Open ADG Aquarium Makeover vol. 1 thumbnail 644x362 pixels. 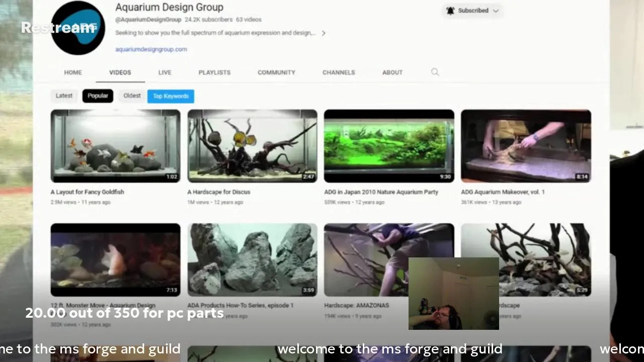(x=526, y=146)
